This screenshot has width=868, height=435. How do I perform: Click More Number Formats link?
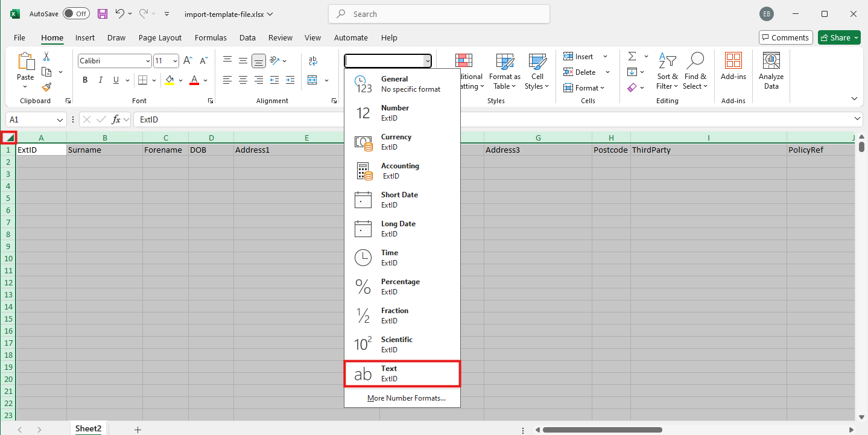click(x=407, y=398)
